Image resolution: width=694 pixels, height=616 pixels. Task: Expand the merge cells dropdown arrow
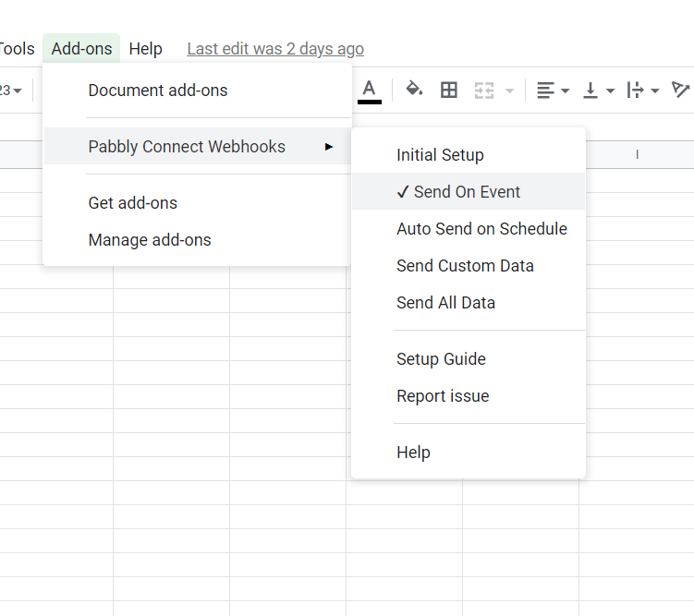[510, 91]
